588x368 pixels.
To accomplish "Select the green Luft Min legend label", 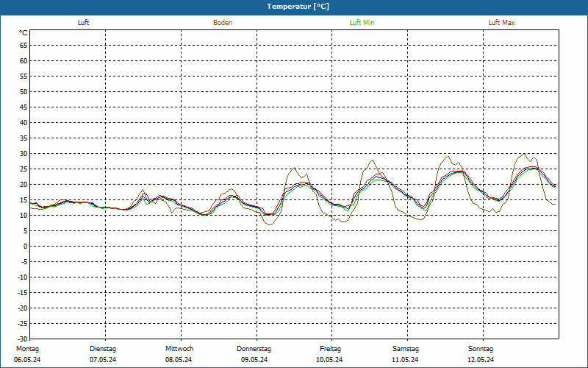I will pyautogui.click(x=362, y=23).
